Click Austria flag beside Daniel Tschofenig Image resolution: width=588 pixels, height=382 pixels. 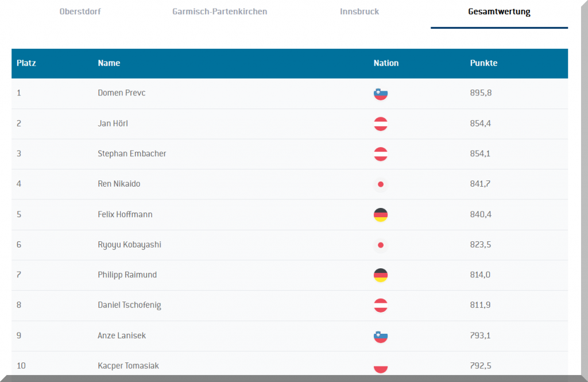pyautogui.click(x=380, y=306)
